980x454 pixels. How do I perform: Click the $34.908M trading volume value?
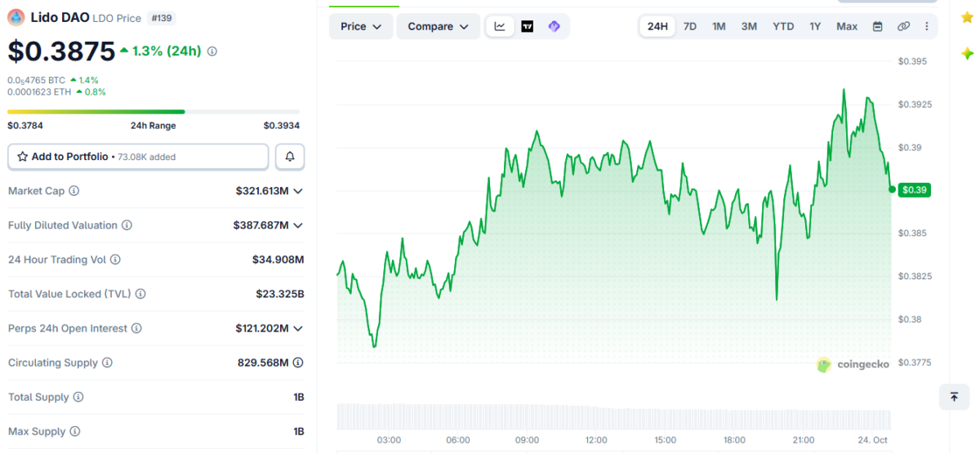(278, 260)
